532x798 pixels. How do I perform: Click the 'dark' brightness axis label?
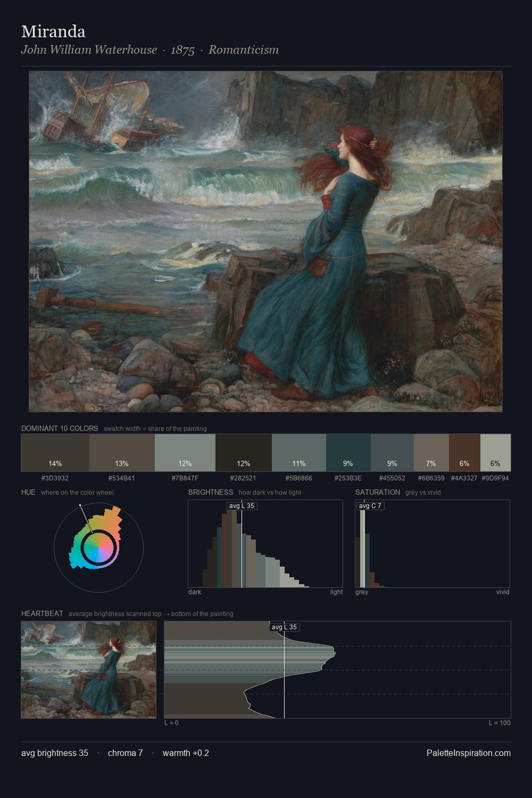coord(195,592)
